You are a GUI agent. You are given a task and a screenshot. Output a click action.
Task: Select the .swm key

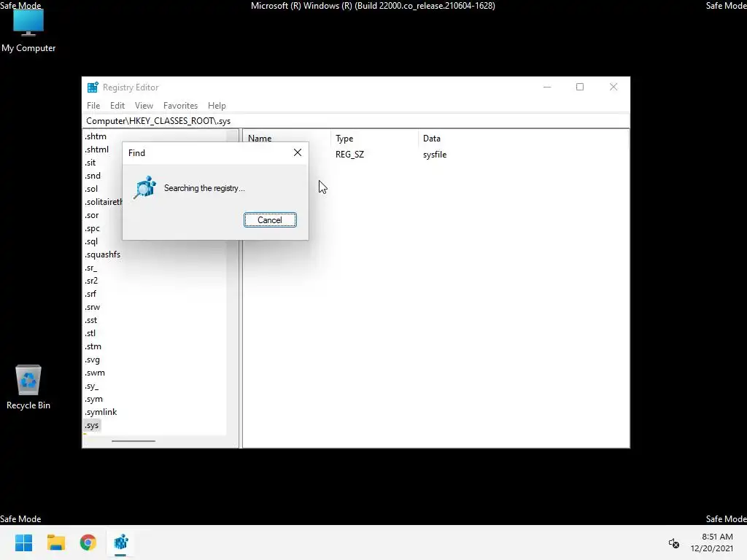coord(95,373)
